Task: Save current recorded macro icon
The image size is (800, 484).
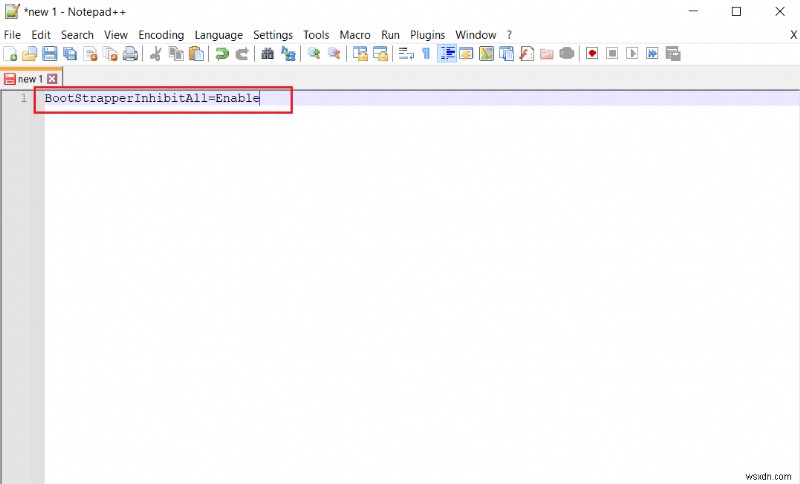Action: pyautogui.click(x=673, y=54)
